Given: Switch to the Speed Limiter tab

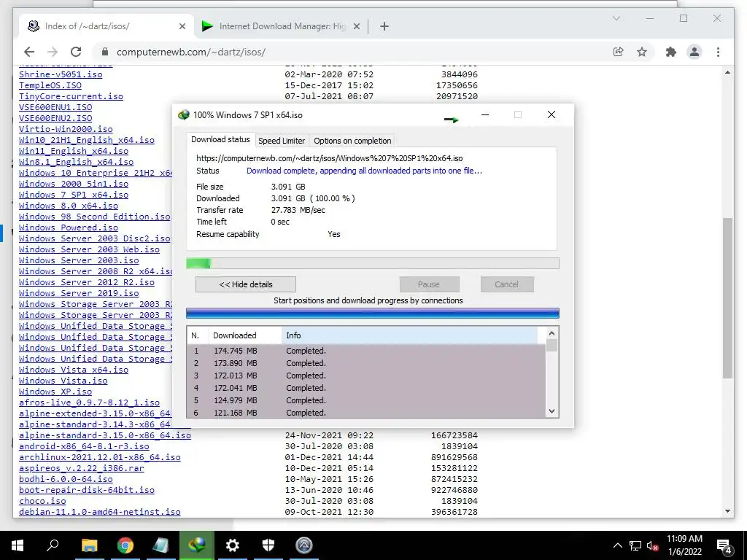Looking at the screenshot, I should [x=282, y=141].
